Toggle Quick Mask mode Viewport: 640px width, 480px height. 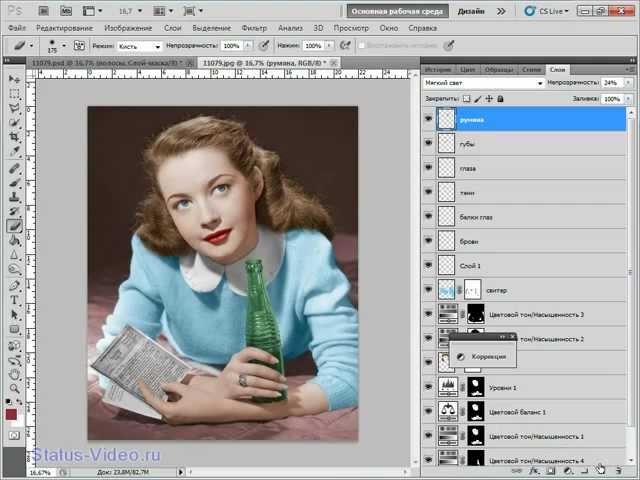click(14, 436)
